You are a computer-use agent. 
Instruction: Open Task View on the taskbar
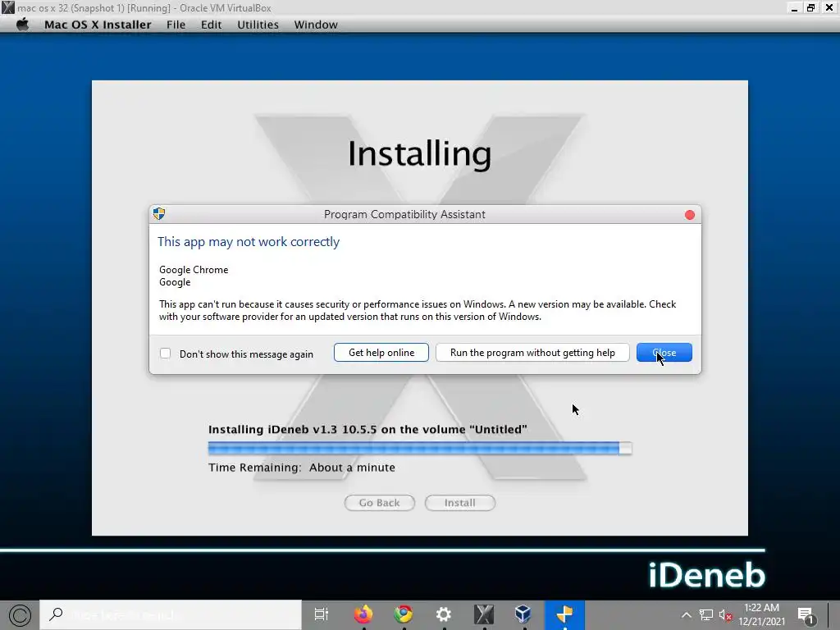point(322,614)
